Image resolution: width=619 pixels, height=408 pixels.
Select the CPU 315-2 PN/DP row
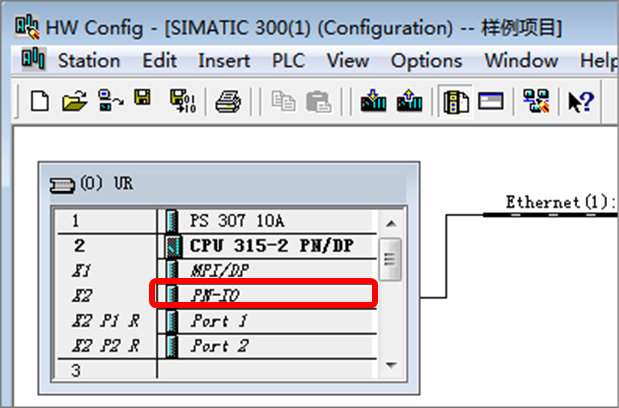pyautogui.click(x=267, y=246)
